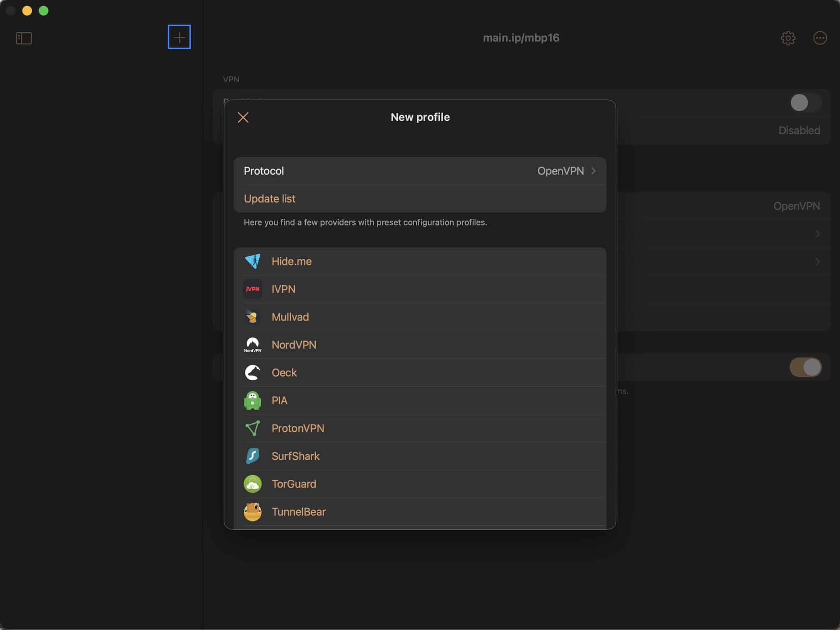
Task: Click the Disabled status text
Action: click(799, 131)
